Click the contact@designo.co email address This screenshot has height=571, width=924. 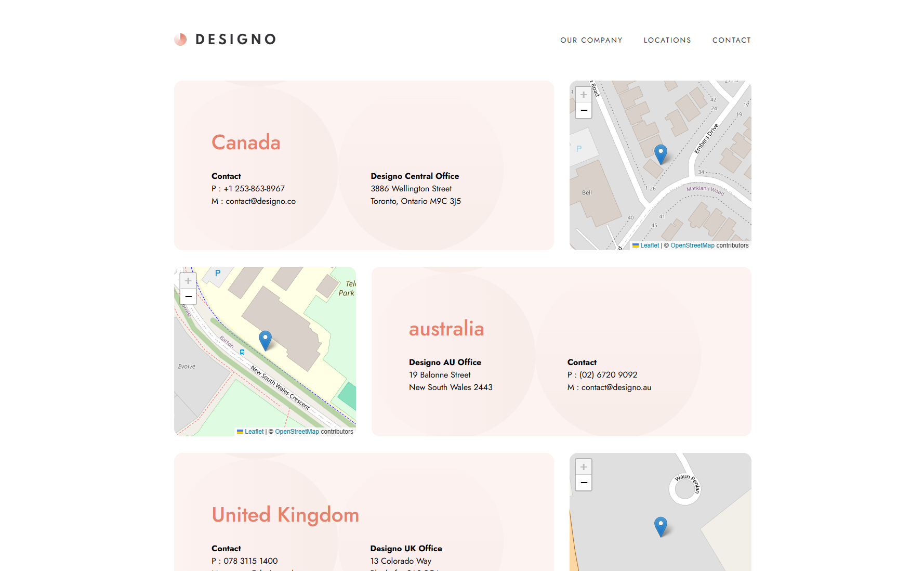[x=260, y=201]
